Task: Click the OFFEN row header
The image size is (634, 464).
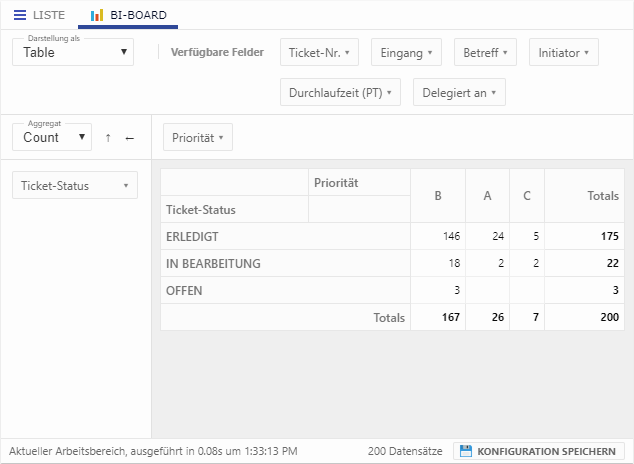Action: (185, 291)
